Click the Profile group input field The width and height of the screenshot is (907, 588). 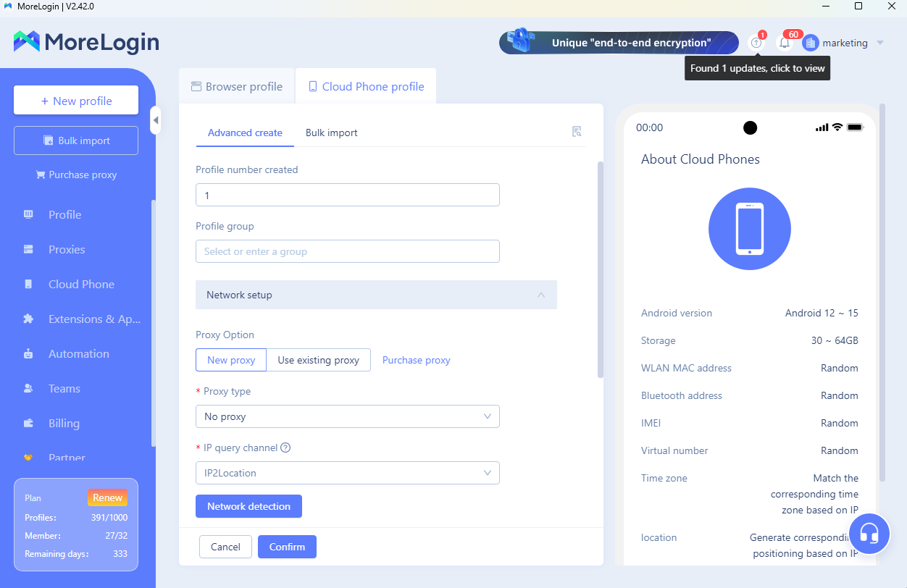pos(347,251)
